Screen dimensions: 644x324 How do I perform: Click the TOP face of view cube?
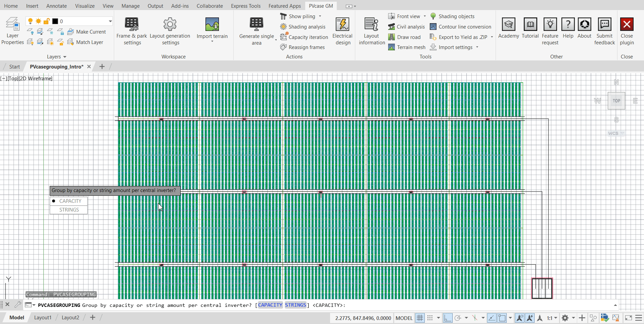[616, 101]
